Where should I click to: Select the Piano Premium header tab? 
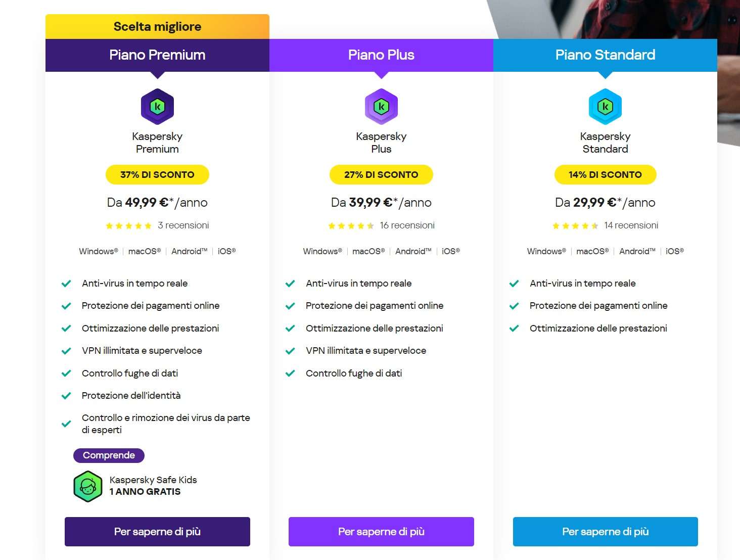pos(157,55)
